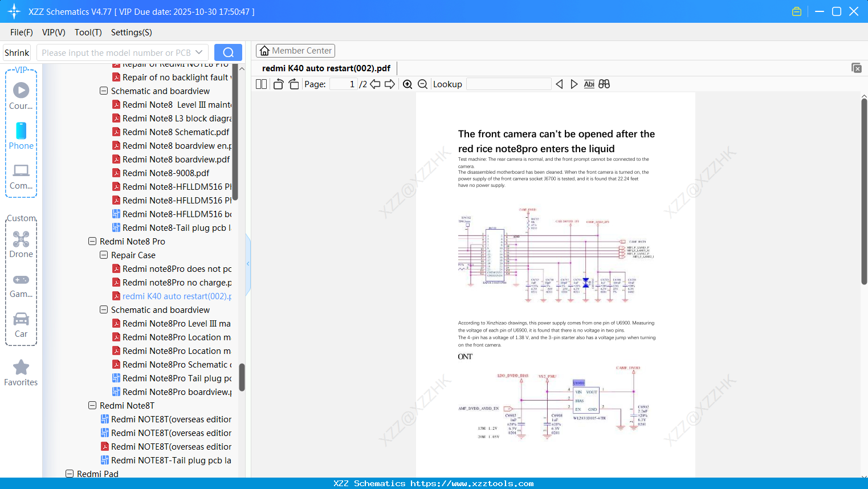Rotate the page counterclockwise

[x=278, y=84]
